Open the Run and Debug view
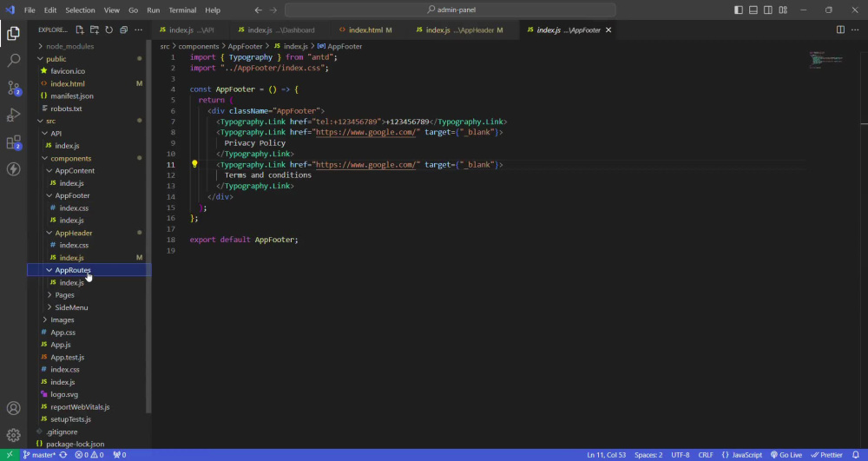868x461 pixels. (x=14, y=115)
